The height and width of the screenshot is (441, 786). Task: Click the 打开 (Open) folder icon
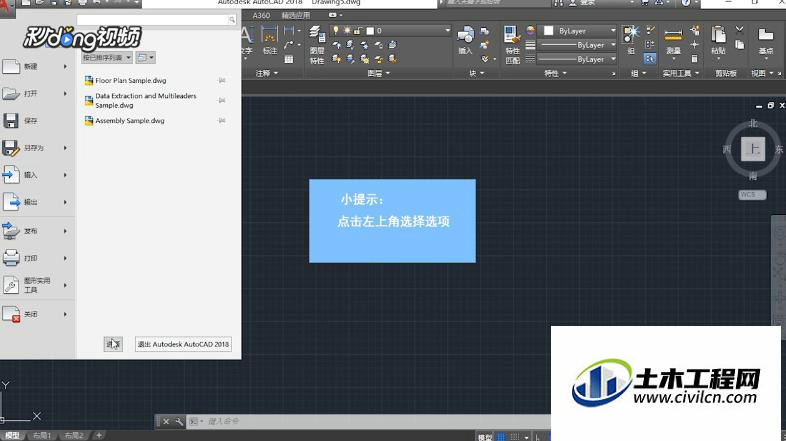point(11,93)
